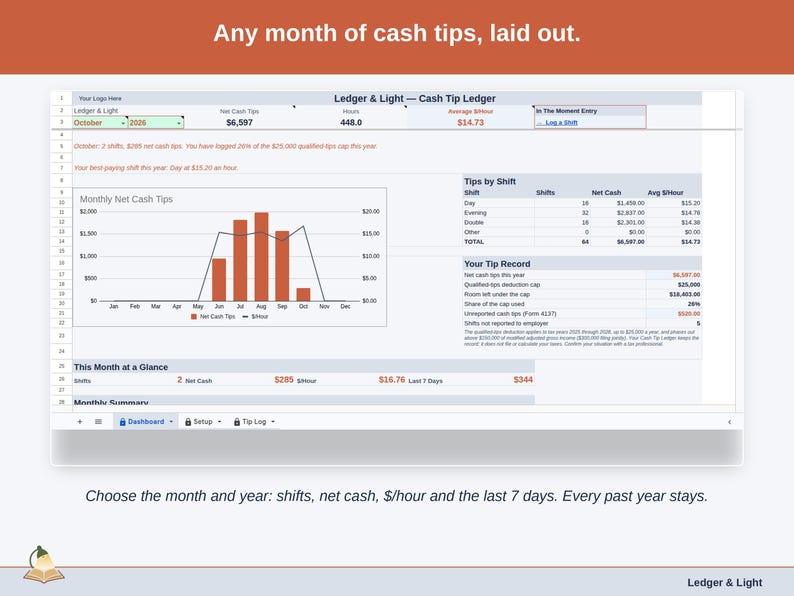Click the September bar in the chart

click(282, 266)
